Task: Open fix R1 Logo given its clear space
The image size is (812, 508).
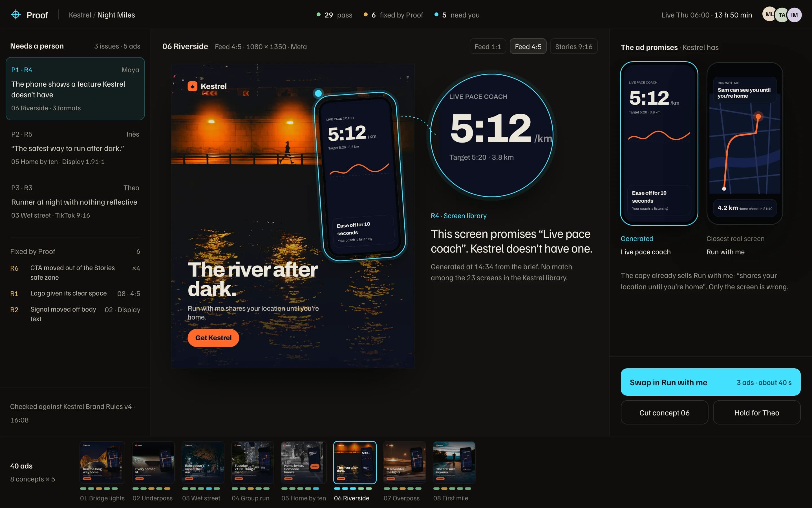Action: (x=75, y=293)
